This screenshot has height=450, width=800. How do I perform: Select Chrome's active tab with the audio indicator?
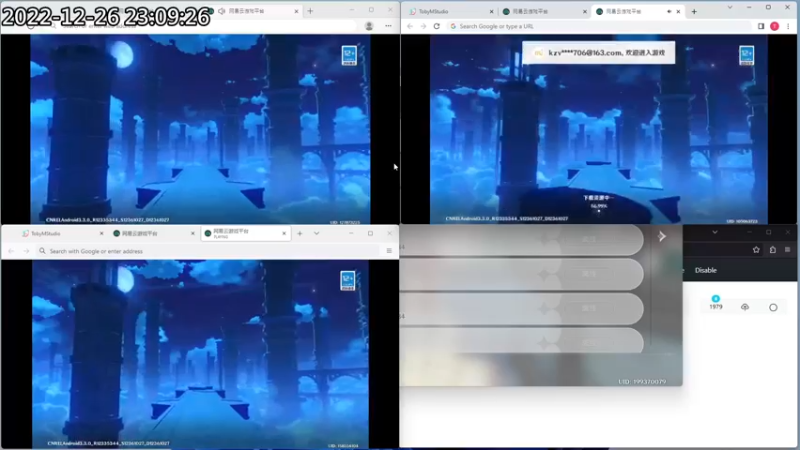tap(638, 11)
